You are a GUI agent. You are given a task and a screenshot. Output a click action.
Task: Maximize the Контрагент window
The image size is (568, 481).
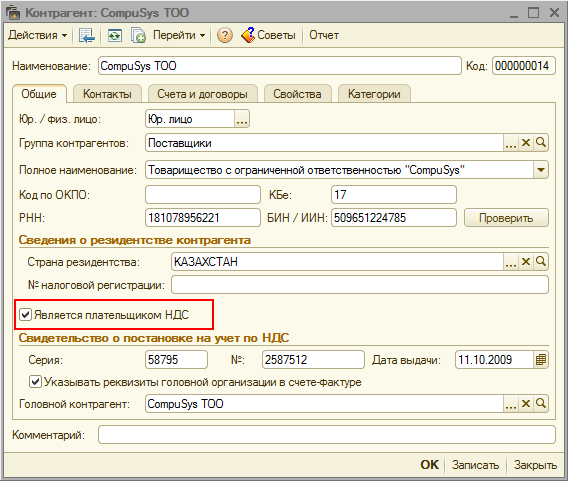(534, 13)
